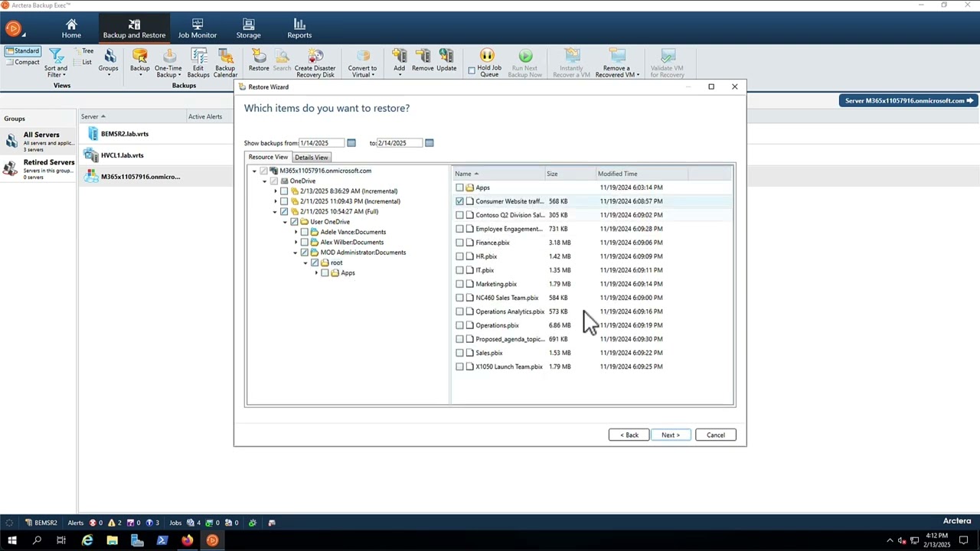Screen dimensions: 980x551
Task: Collapse the User OneDrive node
Action: 285,222
